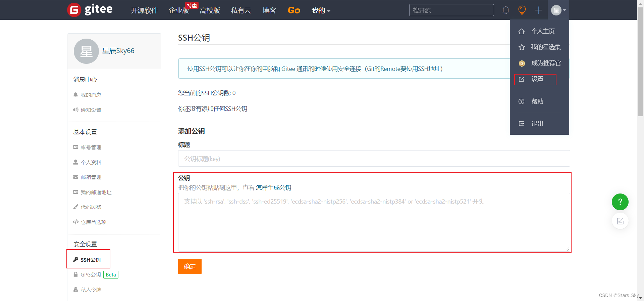The height and width of the screenshot is (301, 644).
Task: Click the key icon beside SSH公钥
Action: [75, 260]
